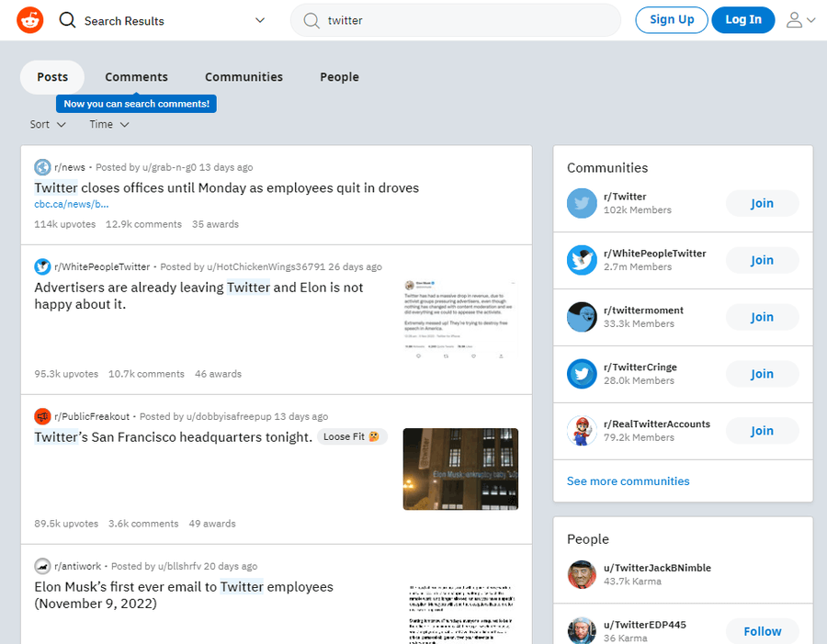Click the r/news subreddit avatar icon
827x644 pixels.
42,167
